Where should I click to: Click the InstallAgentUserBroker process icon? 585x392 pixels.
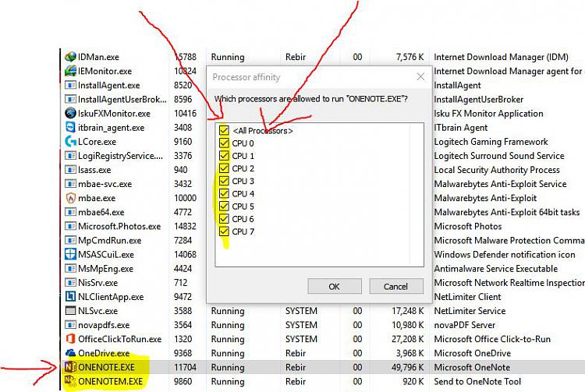(x=70, y=99)
